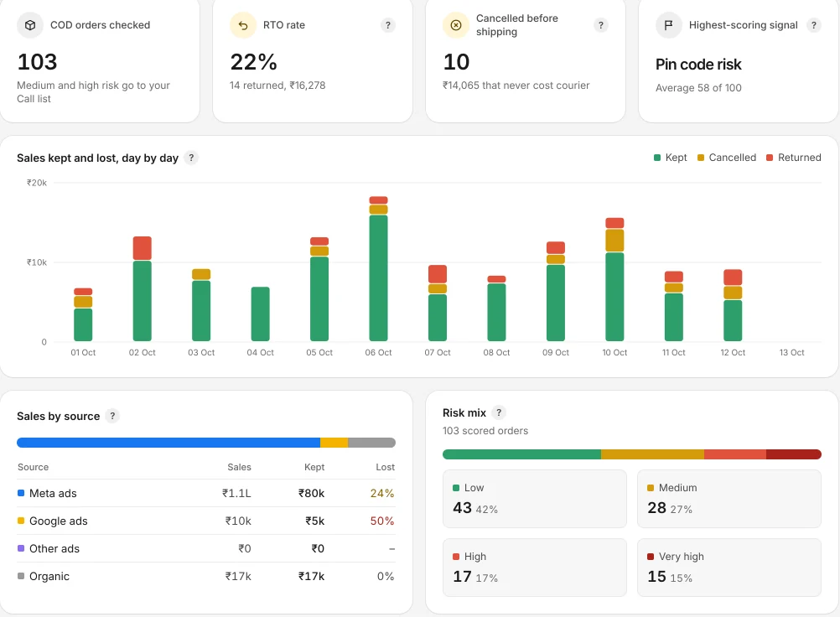This screenshot has height=617, width=840.
Task: Click the 12 Oct red Returned segment
Action: (733, 277)
